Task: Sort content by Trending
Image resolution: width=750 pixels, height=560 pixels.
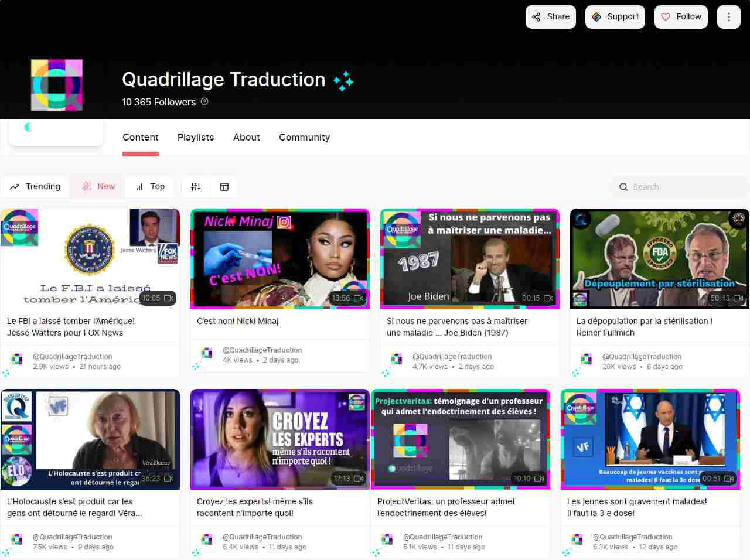Action: coord(35,186)
